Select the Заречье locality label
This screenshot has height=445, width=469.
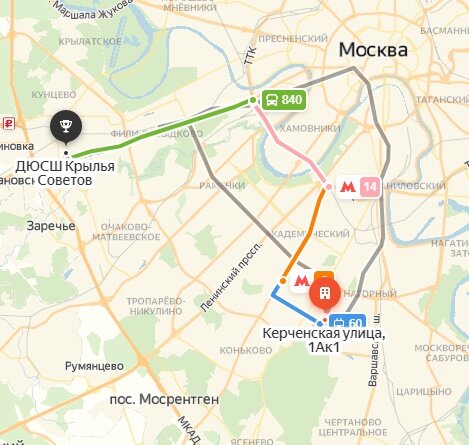pyautogui.click(x=51, y=226)
